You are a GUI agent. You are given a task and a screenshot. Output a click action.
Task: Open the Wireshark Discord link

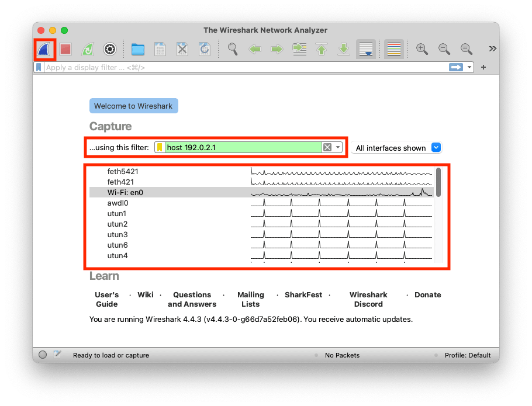[x=368, y=299]
